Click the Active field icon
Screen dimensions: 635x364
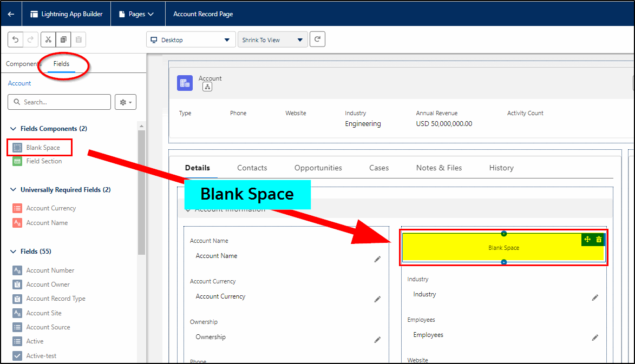click(x=17, y=341)
